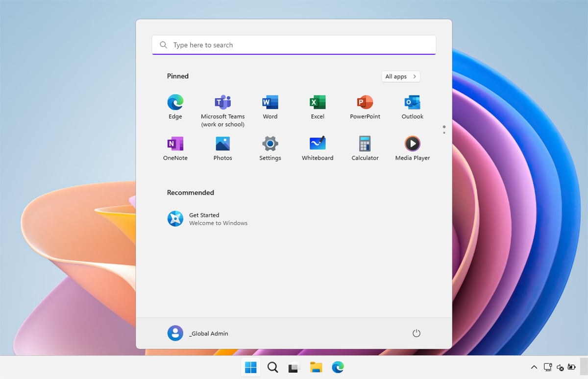Launch Edge from the taskbar

click(338, 367)
